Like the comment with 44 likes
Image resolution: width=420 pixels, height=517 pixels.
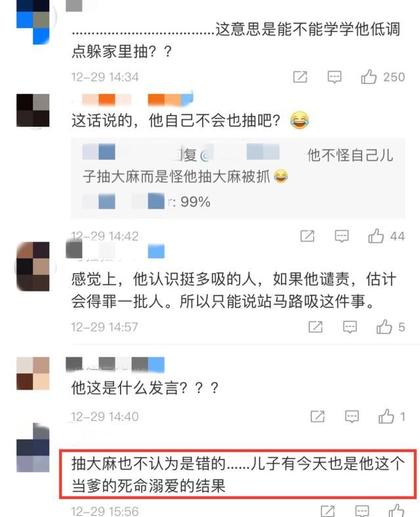click(x=376, y=236)
